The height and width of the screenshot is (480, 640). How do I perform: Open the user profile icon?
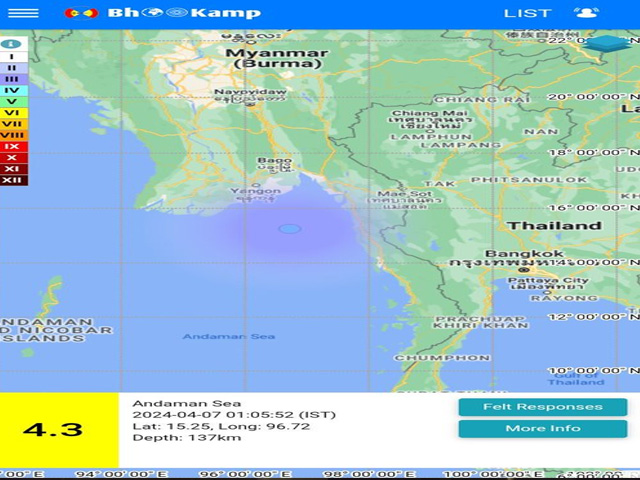pyautogui.click(x=586, y=12)
